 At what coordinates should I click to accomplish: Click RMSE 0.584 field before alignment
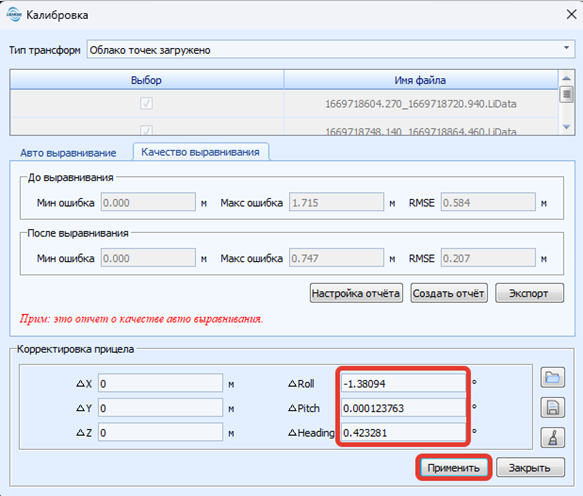(x=488, y=202)
